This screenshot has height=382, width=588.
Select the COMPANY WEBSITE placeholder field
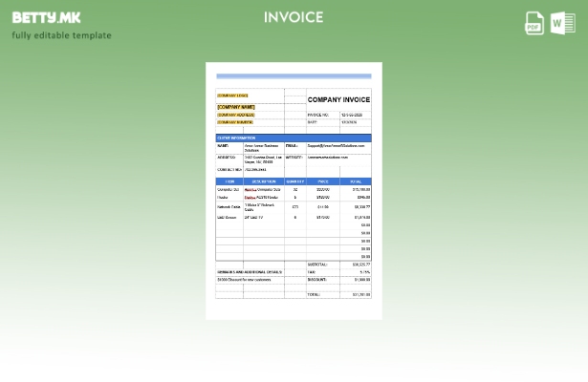235,122
